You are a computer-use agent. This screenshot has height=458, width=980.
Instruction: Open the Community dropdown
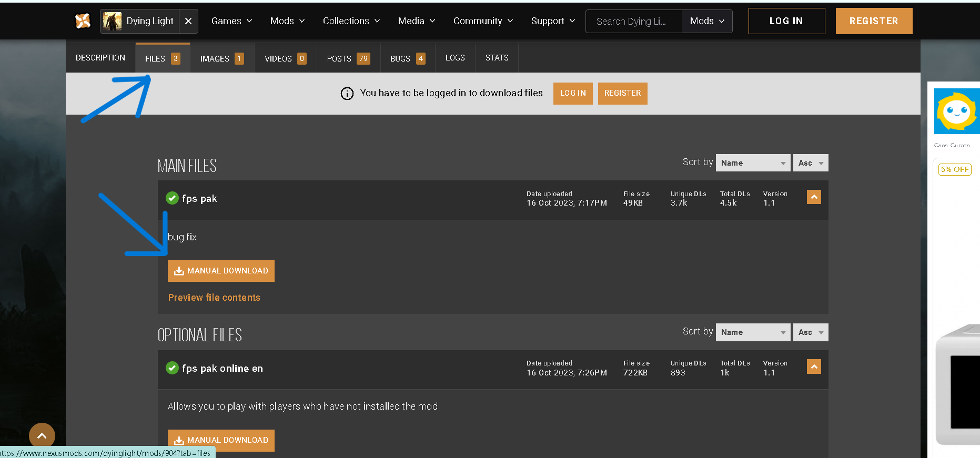(x=483, y=21)
